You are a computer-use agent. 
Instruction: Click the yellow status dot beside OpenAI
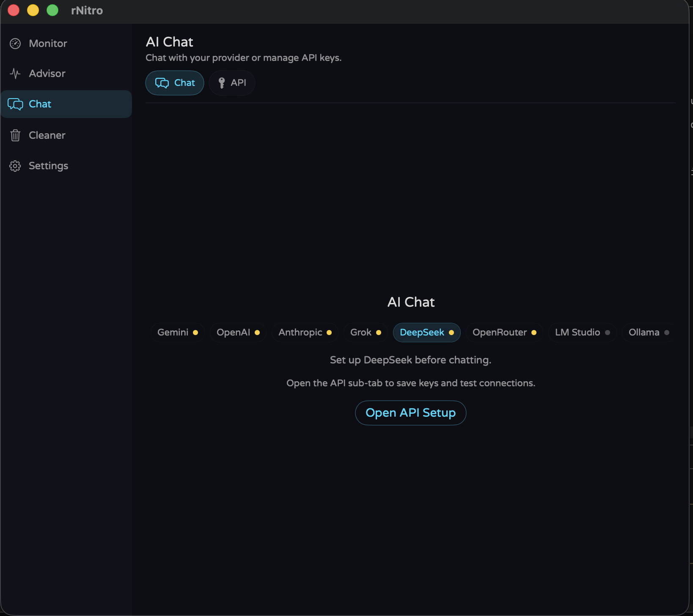click(257, 333)
